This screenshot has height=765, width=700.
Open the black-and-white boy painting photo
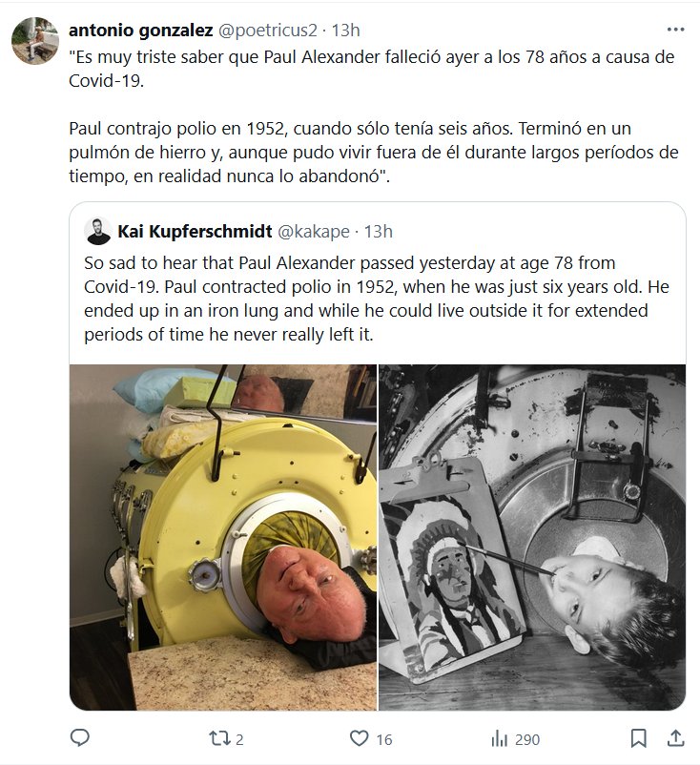[x=532, y=537]
